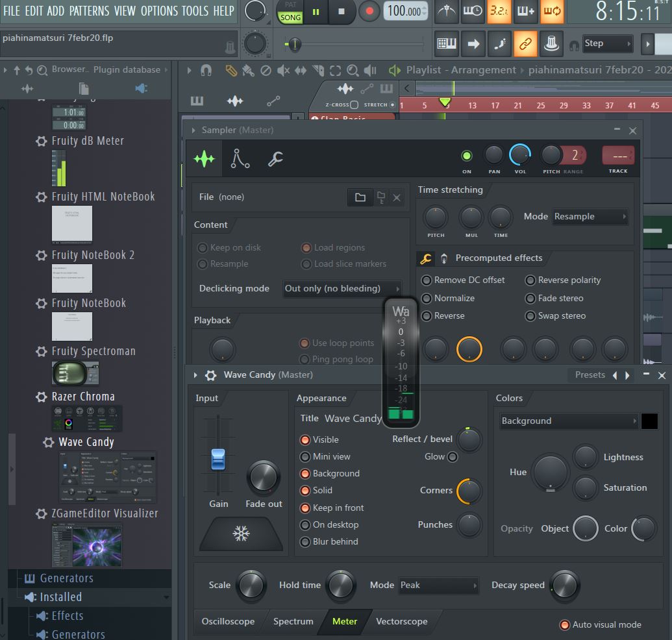Click the black background color swatch
The image size is (672, 640).
[x=649, y=421]
